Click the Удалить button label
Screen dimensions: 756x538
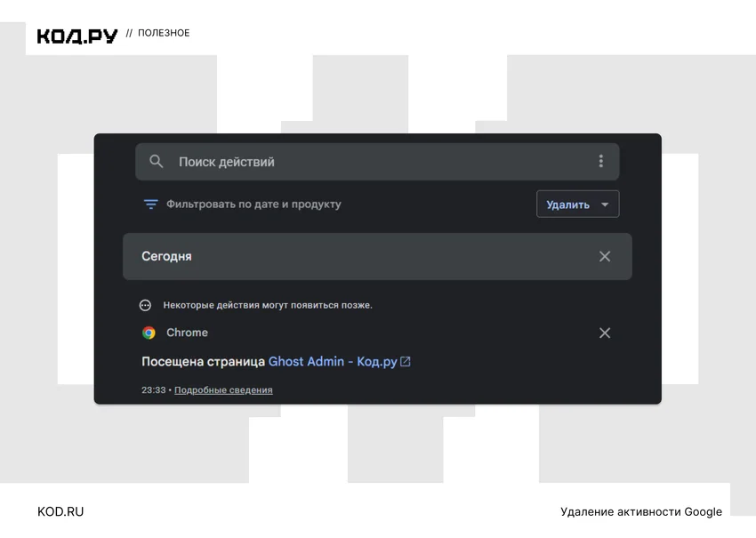pos(567,205)
